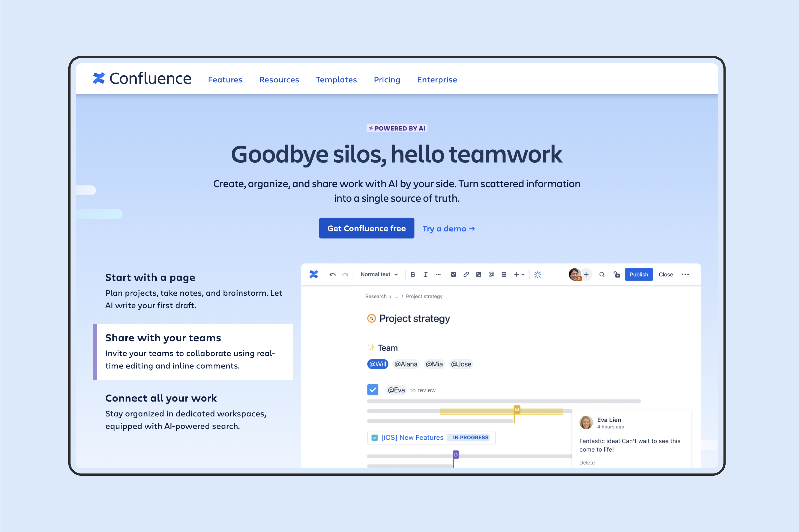
Task: Click the Try a demo link
Action: coord(448,229)
